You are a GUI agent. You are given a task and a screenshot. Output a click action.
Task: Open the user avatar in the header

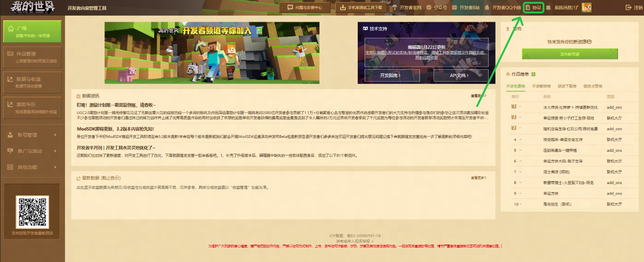[x=586, y=7]
